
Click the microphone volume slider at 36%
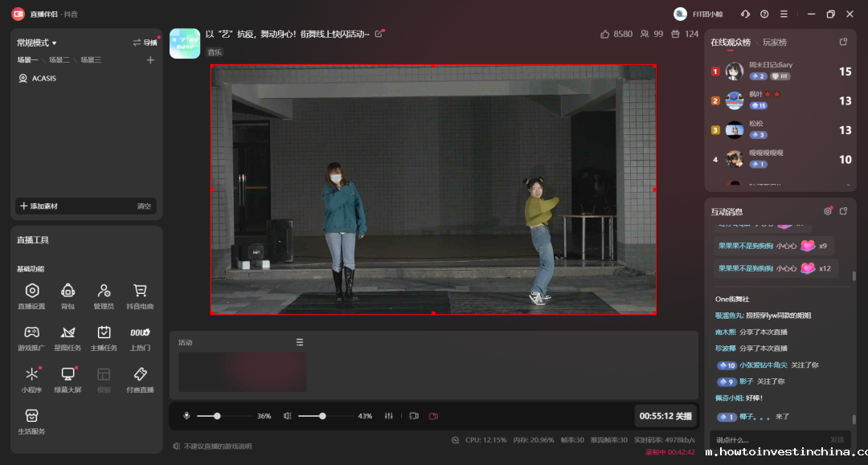click(217, 416)
